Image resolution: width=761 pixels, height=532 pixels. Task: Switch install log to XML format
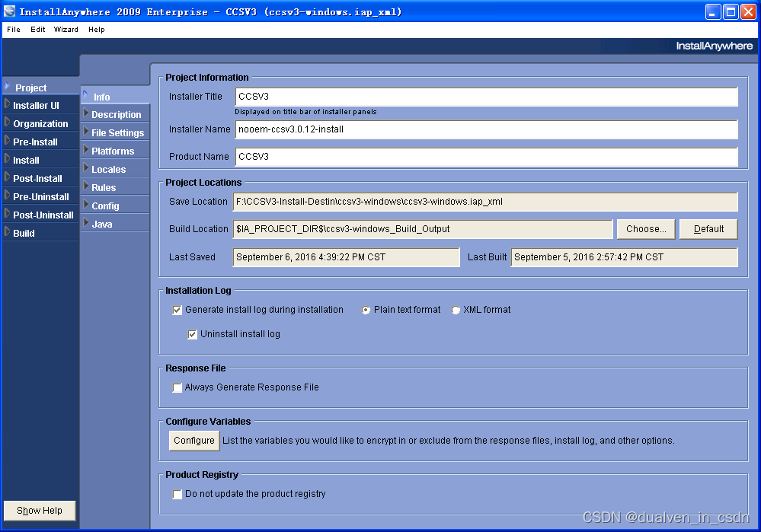click(x=456, y=310)
